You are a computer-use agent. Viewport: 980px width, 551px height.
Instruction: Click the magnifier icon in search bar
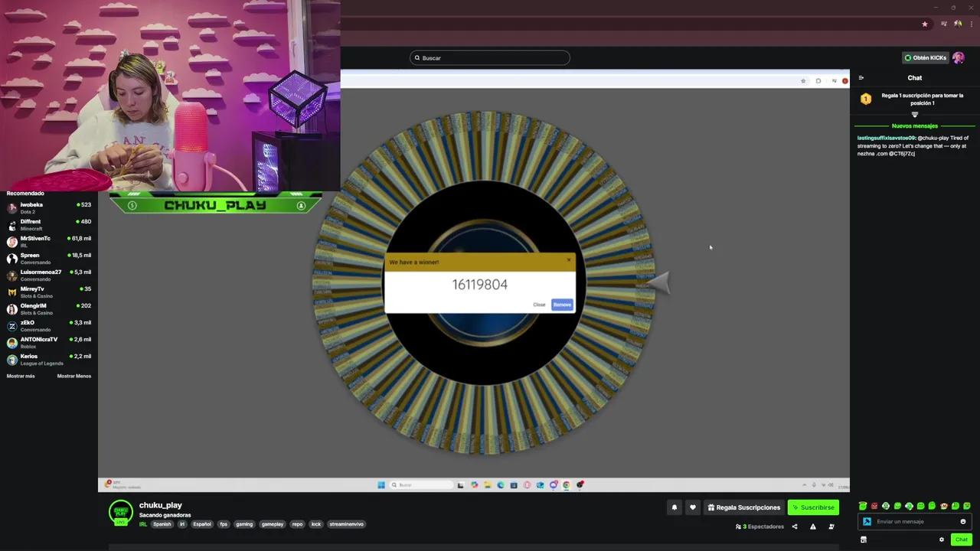click(417, 58)
